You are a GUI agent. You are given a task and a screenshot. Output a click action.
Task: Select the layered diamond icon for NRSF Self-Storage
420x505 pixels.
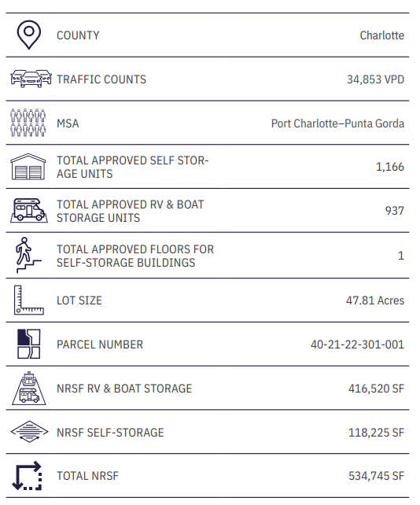click(x=29, y=432)
